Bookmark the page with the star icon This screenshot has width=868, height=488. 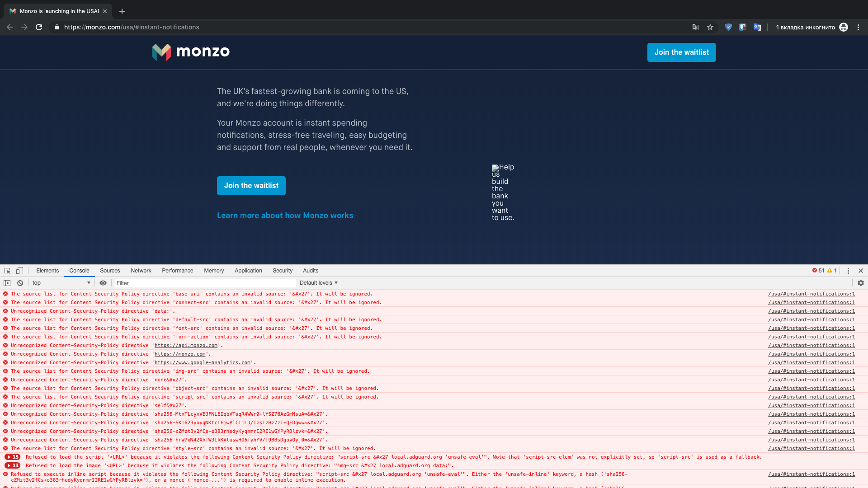point(710,27)
